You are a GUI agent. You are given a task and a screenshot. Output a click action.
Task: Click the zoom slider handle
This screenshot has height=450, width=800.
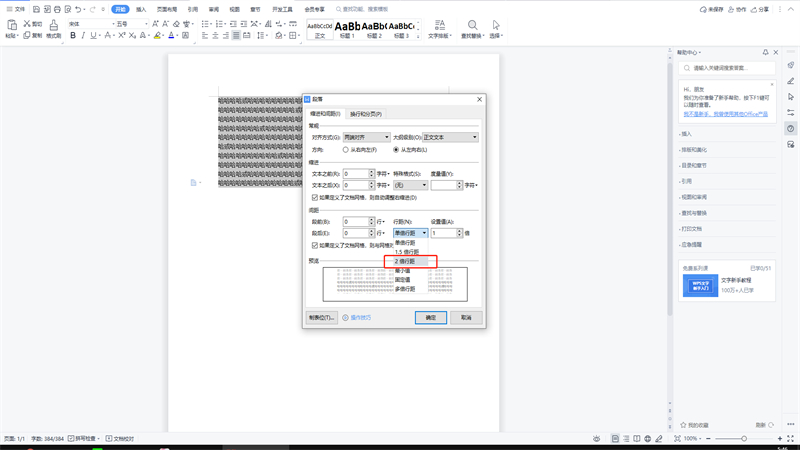click(x=744, y=439)
